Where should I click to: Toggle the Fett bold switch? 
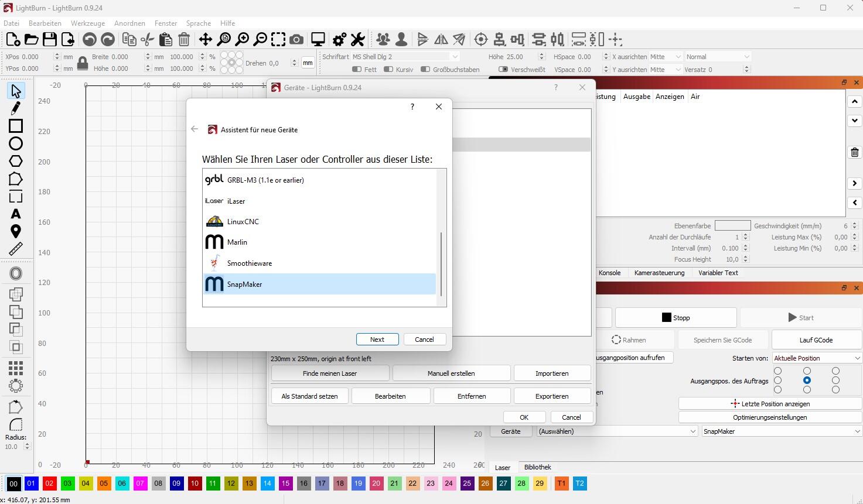click(x=356, y=70)
